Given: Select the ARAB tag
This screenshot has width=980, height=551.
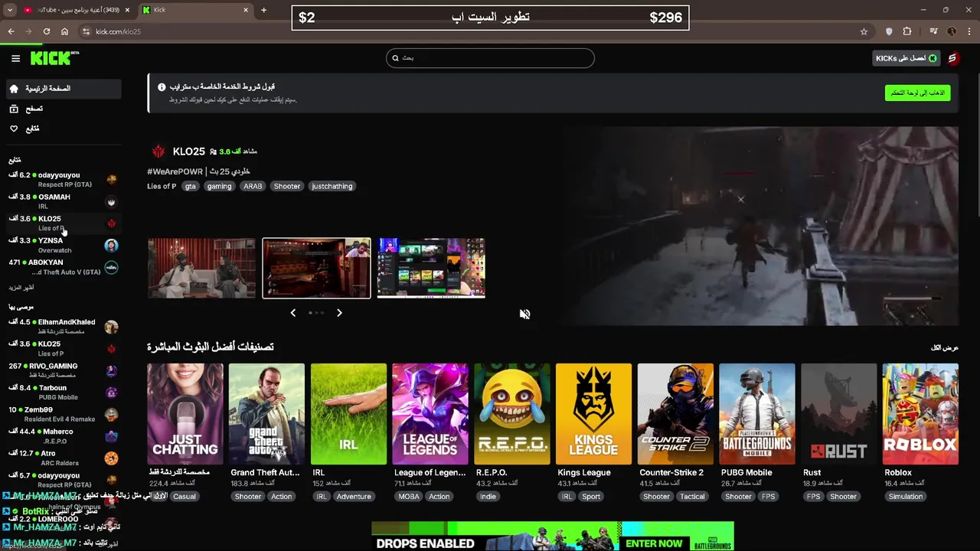Looking at the screenshot, I should pos(253,186).
